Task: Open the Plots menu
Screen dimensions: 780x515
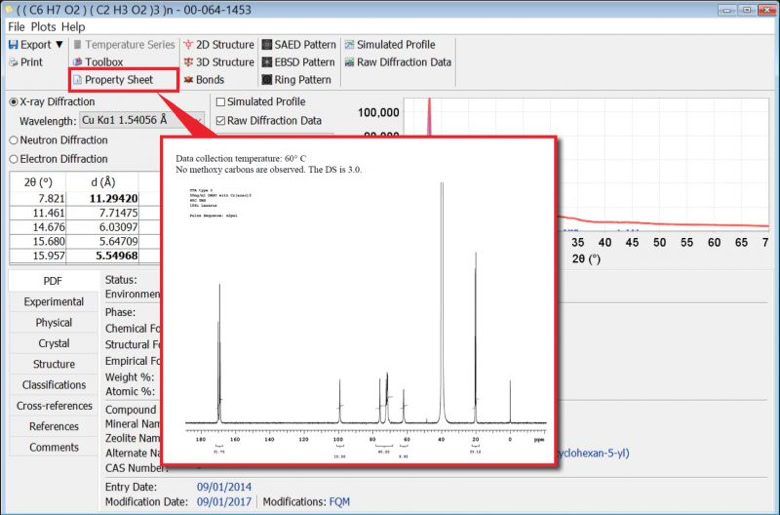Action: (43, 27)
